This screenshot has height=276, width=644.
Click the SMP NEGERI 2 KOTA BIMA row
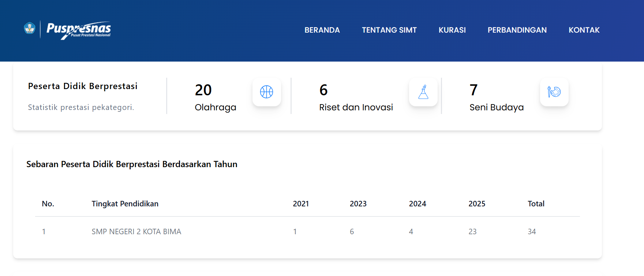coord(136,232)
